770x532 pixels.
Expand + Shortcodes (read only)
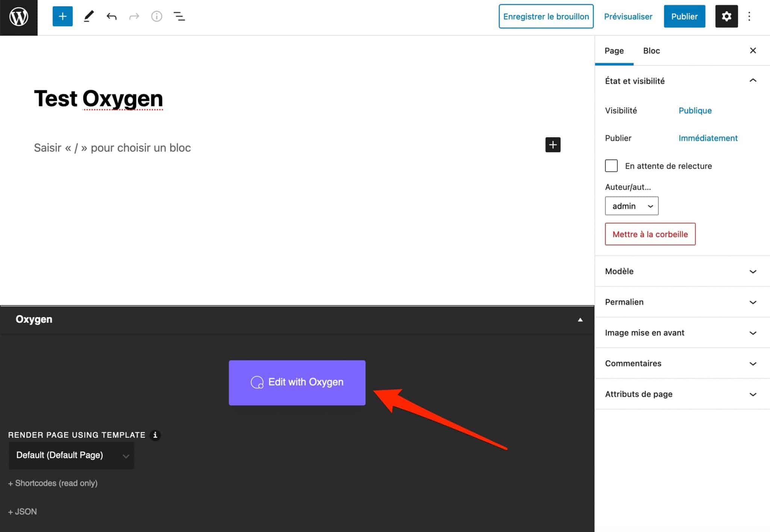53,483
